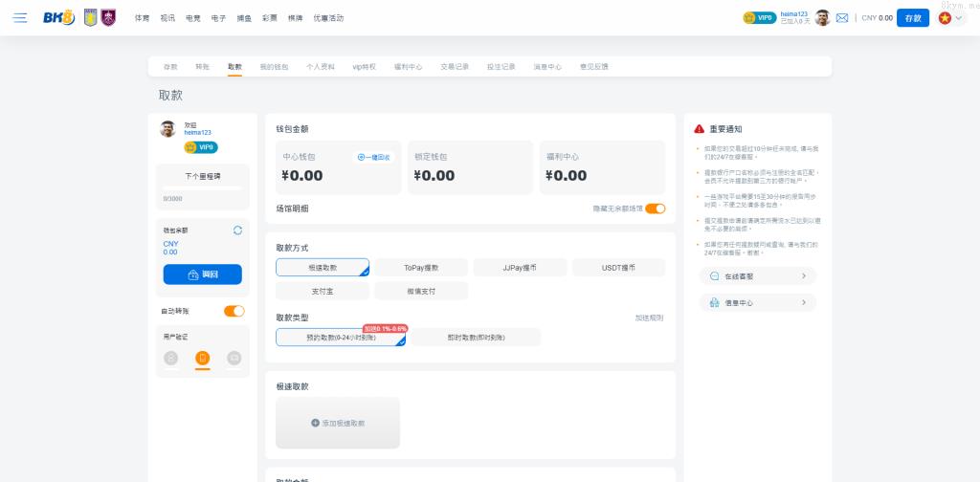This screenshot has height=482, width=980.
Task: Click the user avatar in top header
Action: click(x=822, y=18)
